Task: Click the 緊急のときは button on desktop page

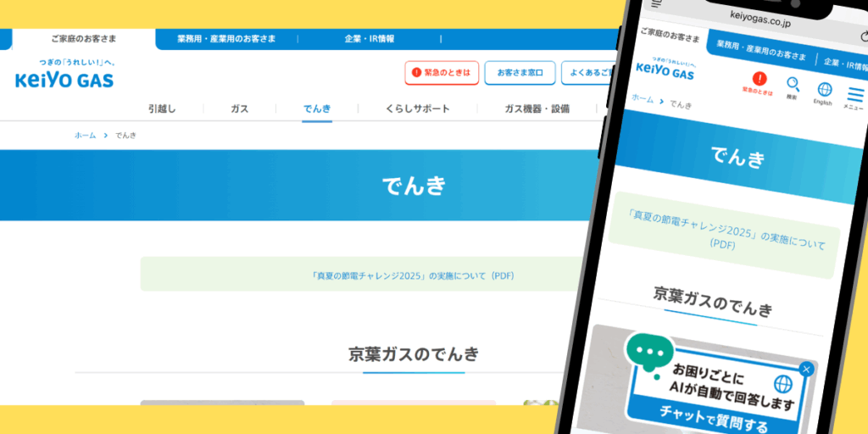Action: click(x=442, y=73)
